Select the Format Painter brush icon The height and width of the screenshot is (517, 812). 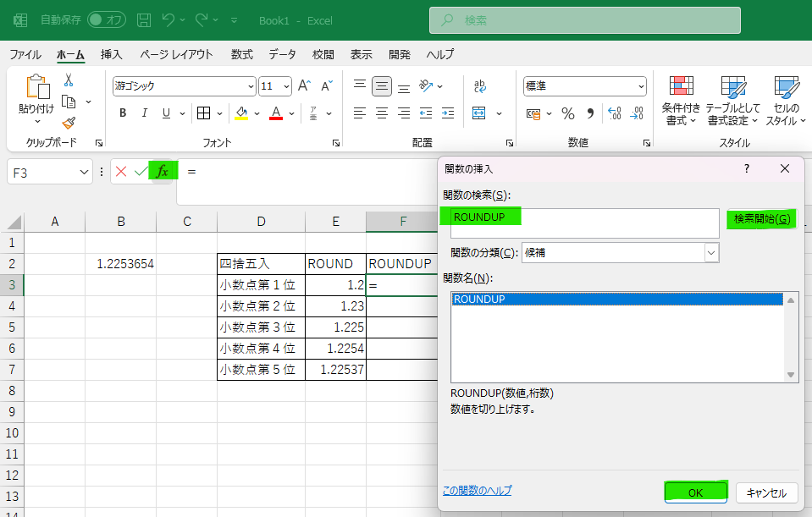(69, 124)
